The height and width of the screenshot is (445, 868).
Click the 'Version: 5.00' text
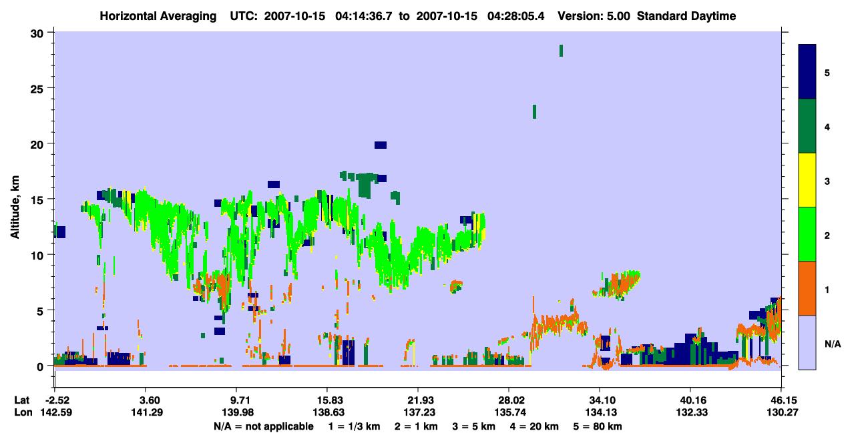(594, 16)
